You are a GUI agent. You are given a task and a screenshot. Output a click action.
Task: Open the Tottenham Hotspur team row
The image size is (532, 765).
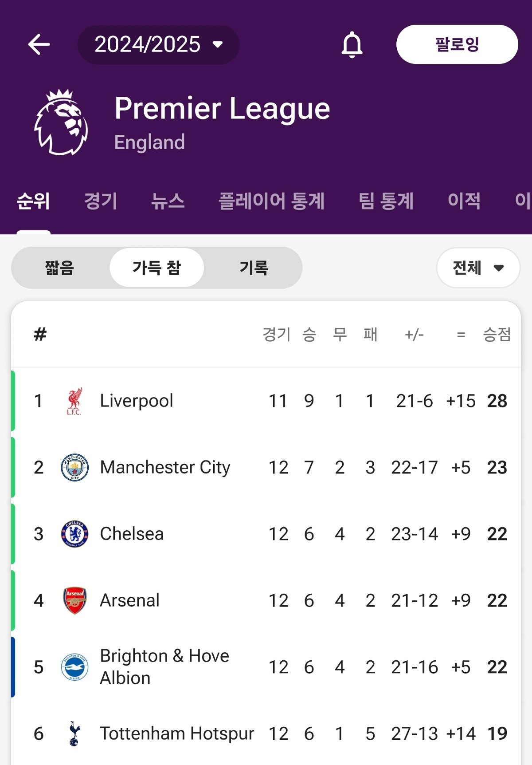pos(177,733)
